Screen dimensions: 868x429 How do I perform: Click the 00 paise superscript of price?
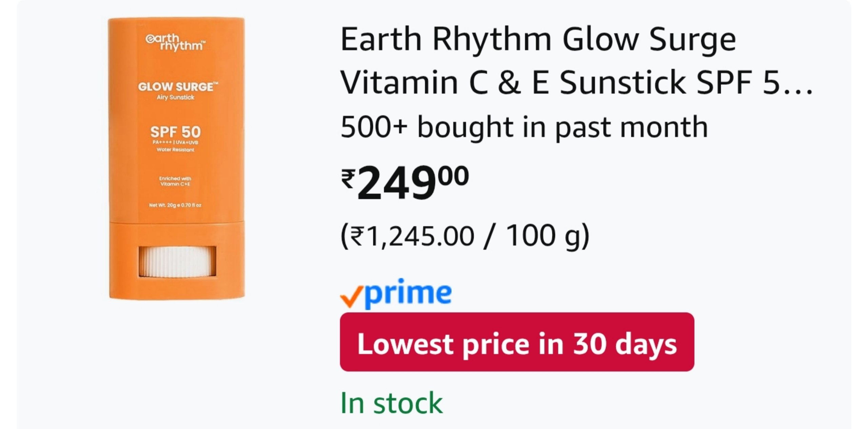(x=453, y=176)
